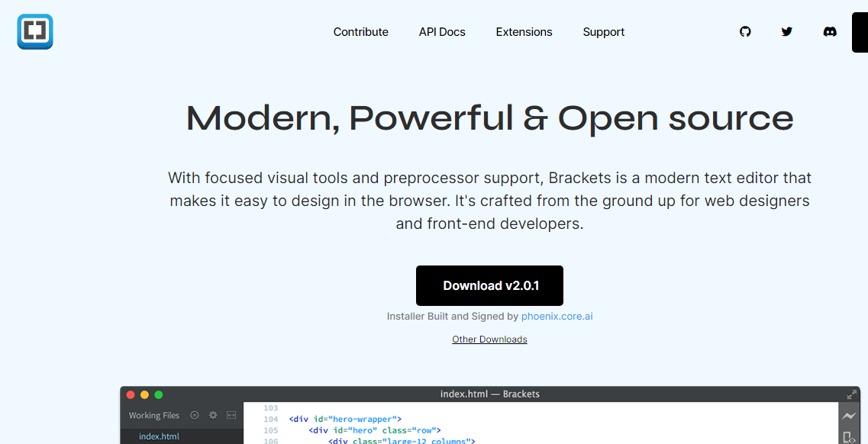
Task: Open the Twitter bird icon
Action: [787, 32]
